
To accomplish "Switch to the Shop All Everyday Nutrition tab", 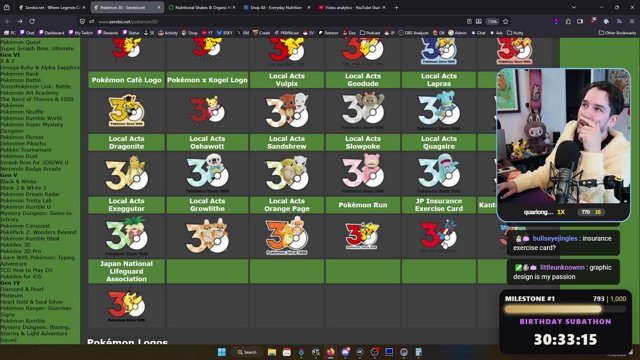I will 277,7.
